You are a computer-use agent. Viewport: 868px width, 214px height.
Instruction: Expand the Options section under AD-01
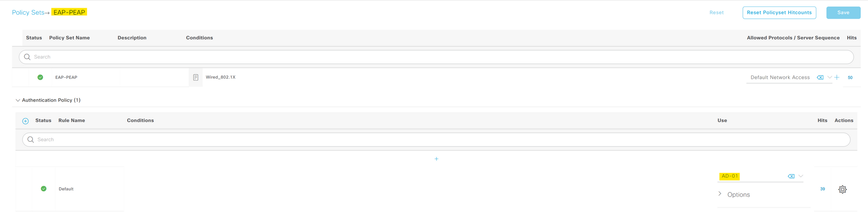734,195
